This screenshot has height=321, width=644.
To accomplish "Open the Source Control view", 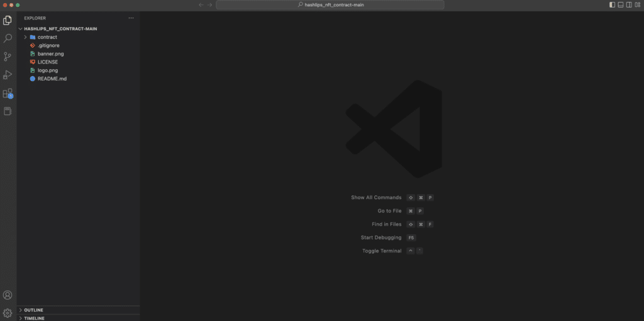I will (8, 57).
